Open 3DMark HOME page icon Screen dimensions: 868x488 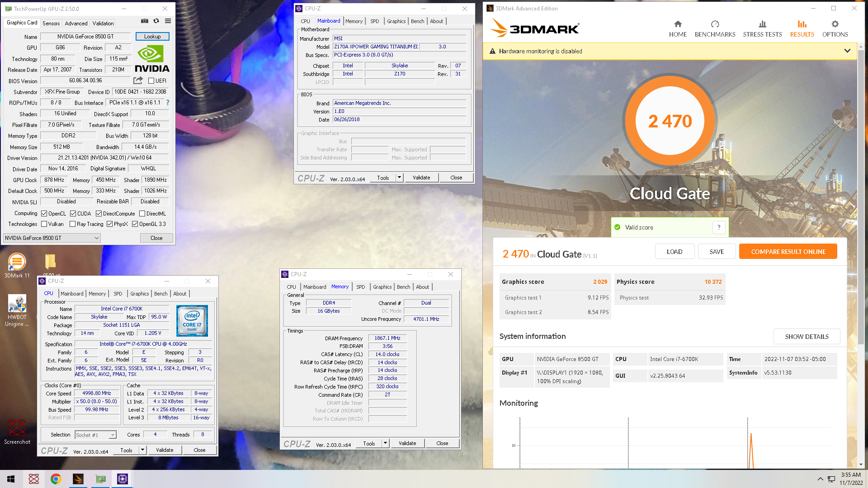coord(678,24)
